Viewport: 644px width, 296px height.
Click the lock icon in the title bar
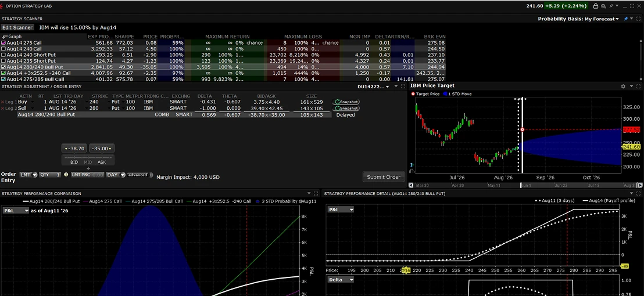click(x=596, y=6)
